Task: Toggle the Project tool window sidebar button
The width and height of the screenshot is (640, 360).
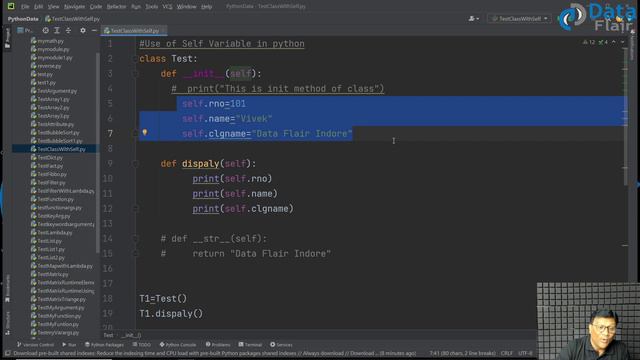Action: pyautogui.click(x=7, y=38)
